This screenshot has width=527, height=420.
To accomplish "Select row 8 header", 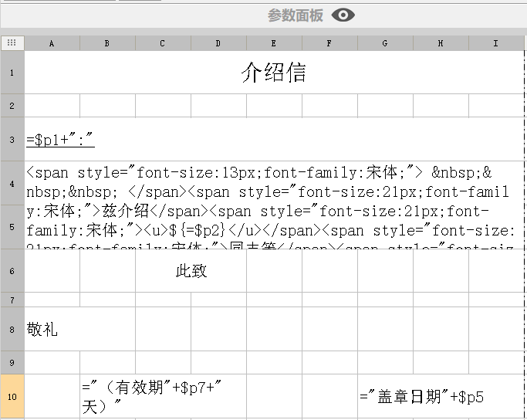I will point(12,330).
